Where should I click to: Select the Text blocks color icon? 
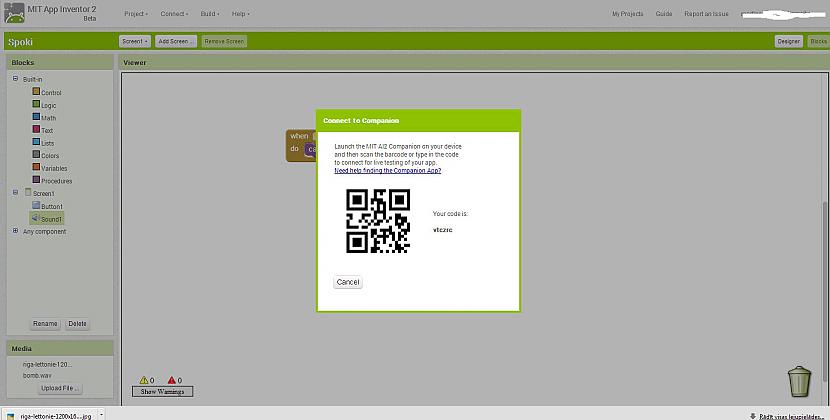coord(36,129)
